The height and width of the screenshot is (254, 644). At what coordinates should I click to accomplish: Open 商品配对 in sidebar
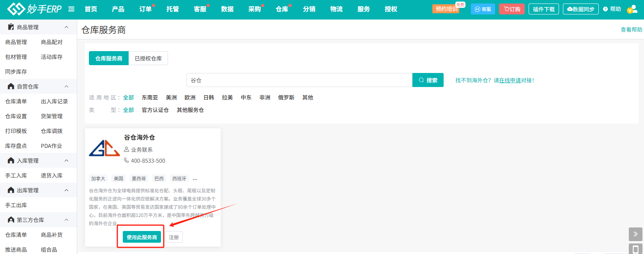(51, 42)
